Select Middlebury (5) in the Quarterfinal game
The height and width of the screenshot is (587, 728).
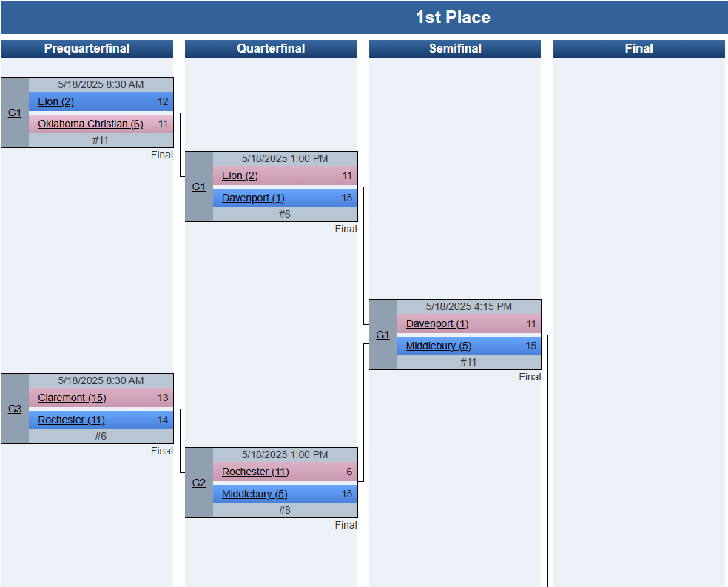coord(255,494)
